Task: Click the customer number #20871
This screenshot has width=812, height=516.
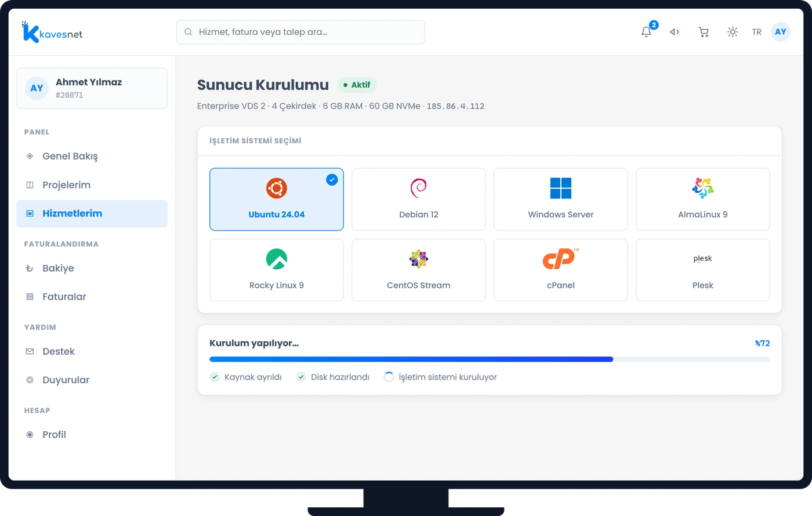Action: click(69, 95)
